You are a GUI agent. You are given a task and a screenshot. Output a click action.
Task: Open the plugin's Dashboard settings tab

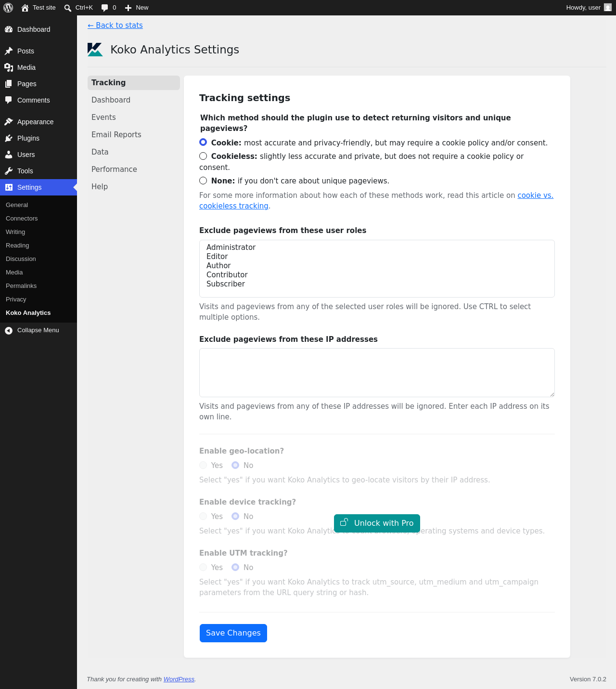coord(134,100)
